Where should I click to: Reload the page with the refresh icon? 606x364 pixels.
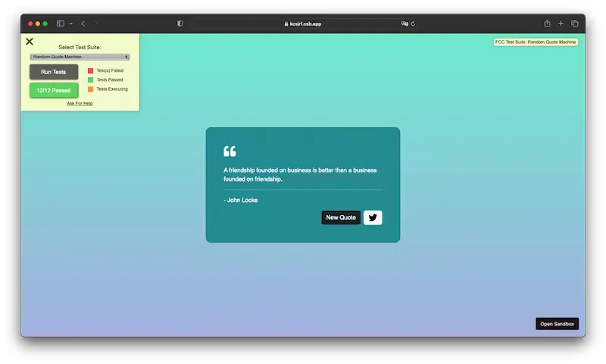tap(412, 23)
